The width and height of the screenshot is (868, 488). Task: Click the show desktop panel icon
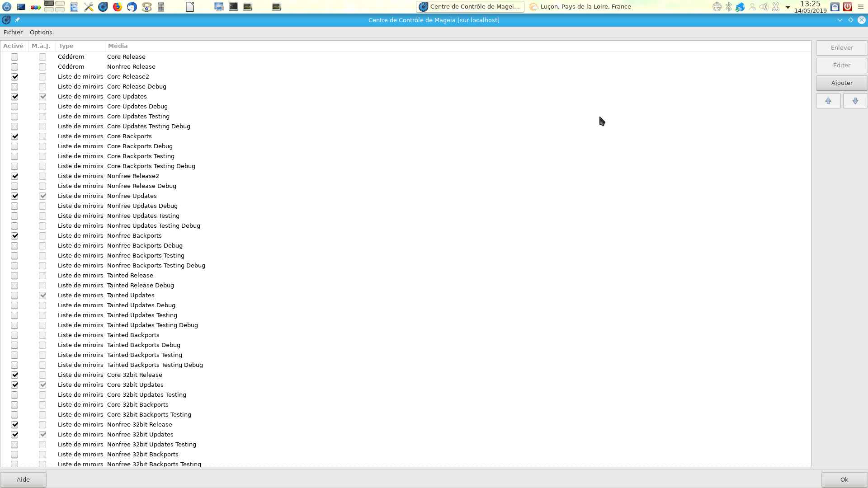(x=21, y=7)
